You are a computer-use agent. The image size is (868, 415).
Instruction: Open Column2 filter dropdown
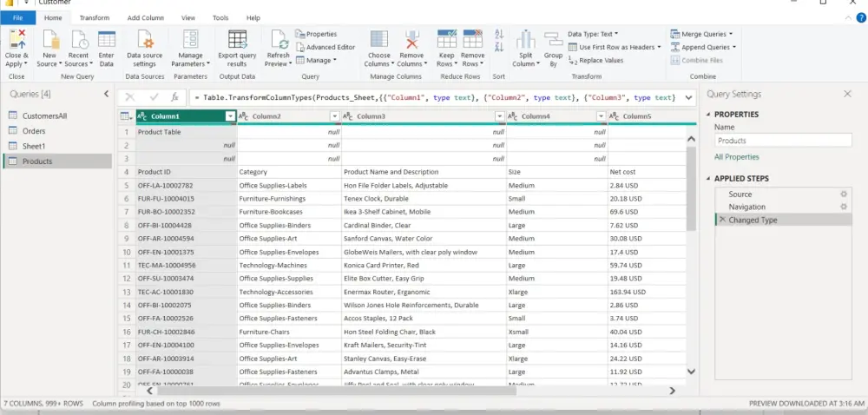[x=334, y=116]
